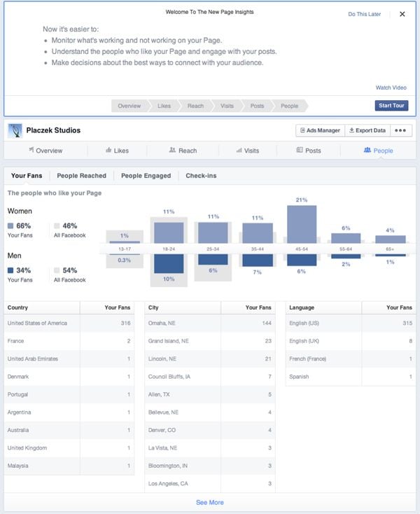
Task: Click Export Data button
Action: [367, 130]
